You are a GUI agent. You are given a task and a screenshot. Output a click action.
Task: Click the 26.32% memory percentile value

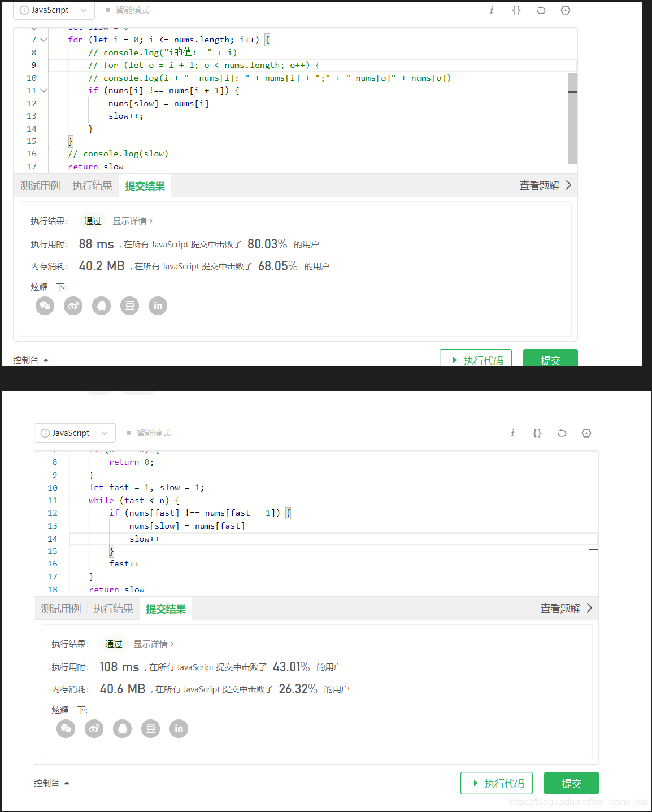(298, 689)
